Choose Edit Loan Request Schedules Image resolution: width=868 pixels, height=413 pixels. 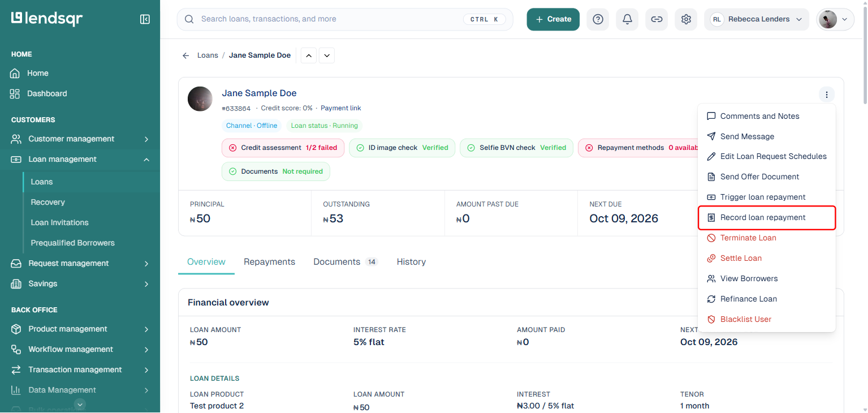pyautogui.click(x=767, y=156)
